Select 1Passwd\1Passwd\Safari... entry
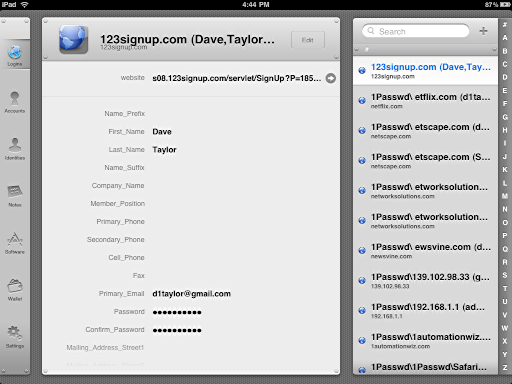Screen dimensions: 512x384 [x=425, y=366]
